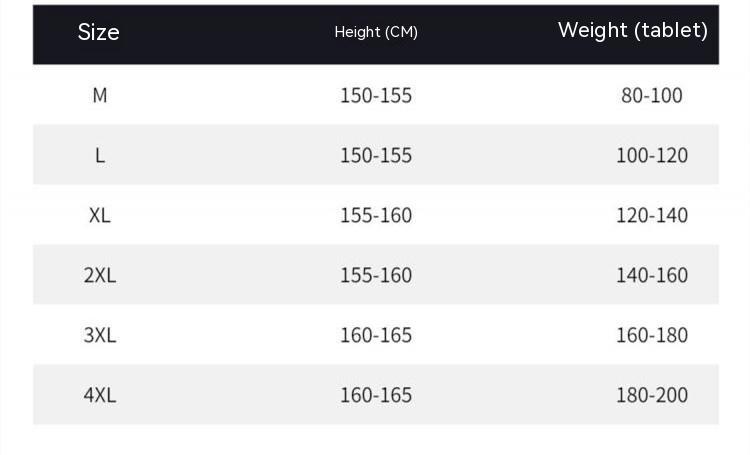Click the 80-100 weight value
The height and width of the screenshot is (455, 750).
[652, 95]
